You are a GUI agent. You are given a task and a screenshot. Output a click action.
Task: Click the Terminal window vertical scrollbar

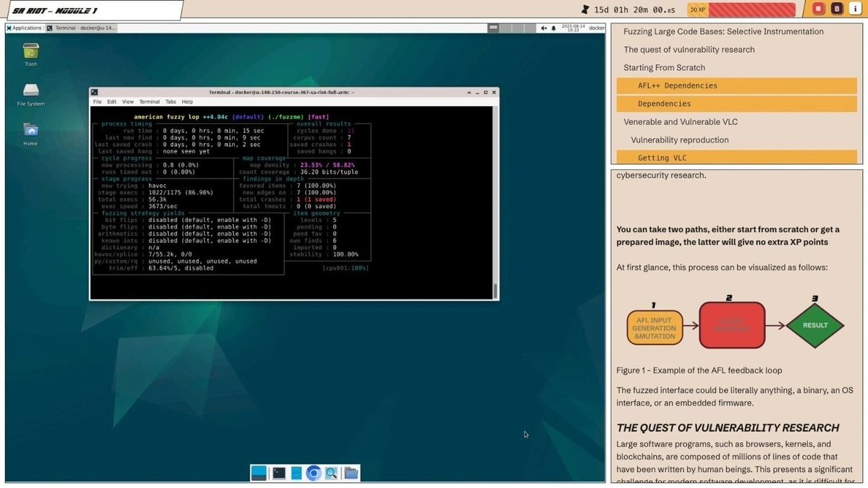pos(495,202)
